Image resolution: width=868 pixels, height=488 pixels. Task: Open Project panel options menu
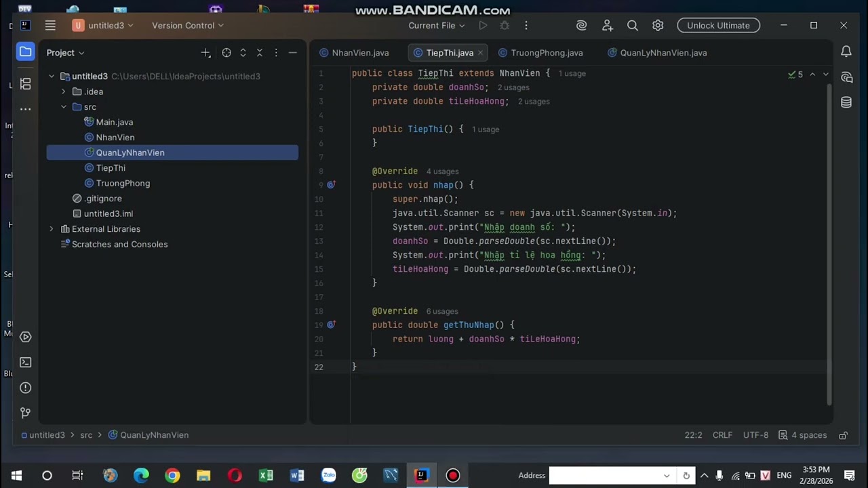point(276,52)
